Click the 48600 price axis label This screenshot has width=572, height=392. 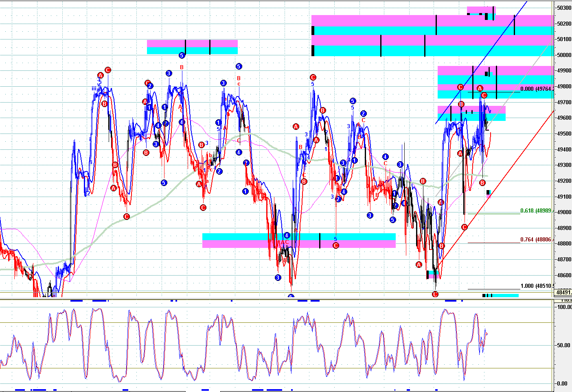pos(564,276)
